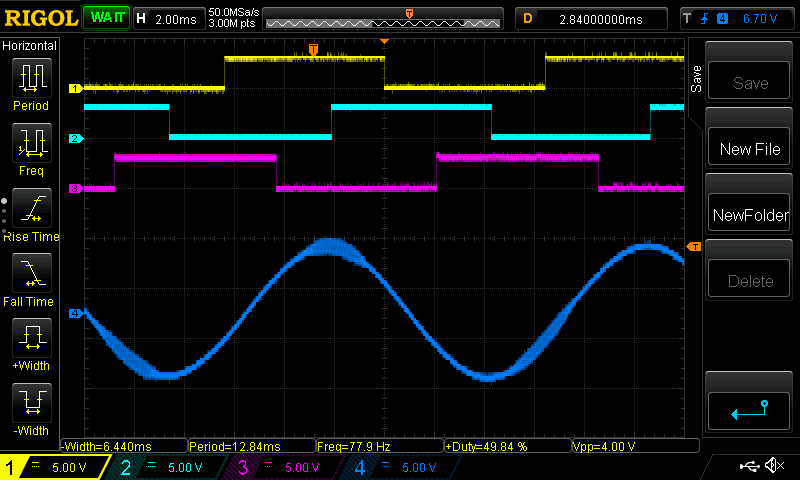Click the trigger T label in top bar
The width and height of the screenshot is (800, 480).
coord(687,19)
